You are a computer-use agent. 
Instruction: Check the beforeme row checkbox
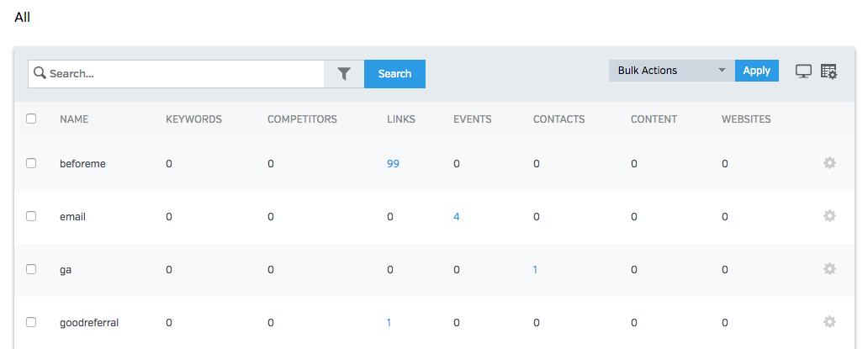pyautogui.click(x=31, y=163)
